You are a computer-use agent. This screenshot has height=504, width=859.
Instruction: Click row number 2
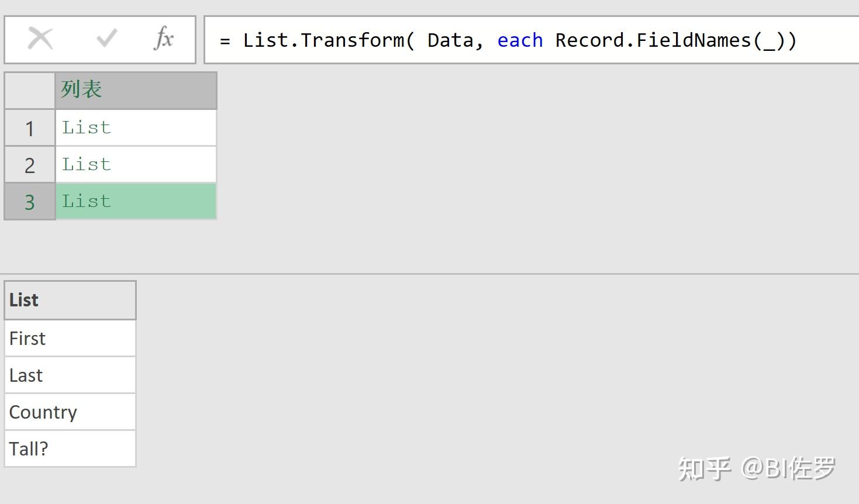(x=29, y=164)
